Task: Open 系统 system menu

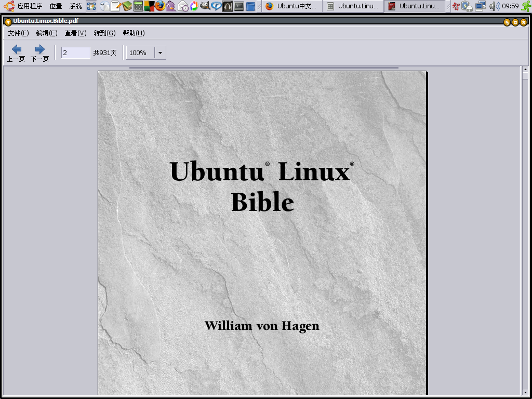Action: [76, 6]
